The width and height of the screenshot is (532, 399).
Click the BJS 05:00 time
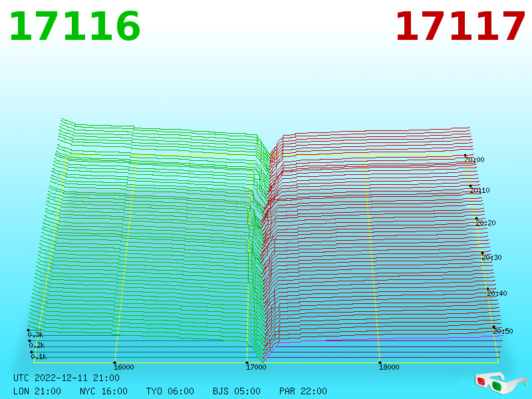click(x=237, y=391)
